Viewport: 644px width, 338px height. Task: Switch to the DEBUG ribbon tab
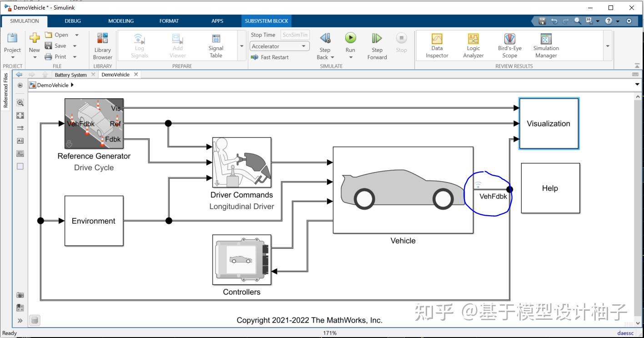[72, 21]
